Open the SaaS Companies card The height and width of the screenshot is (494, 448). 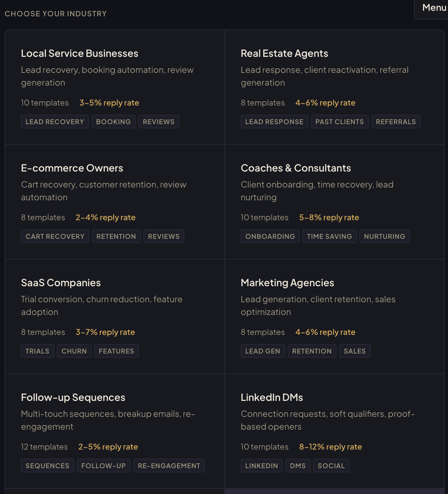[x=61, y=283]
